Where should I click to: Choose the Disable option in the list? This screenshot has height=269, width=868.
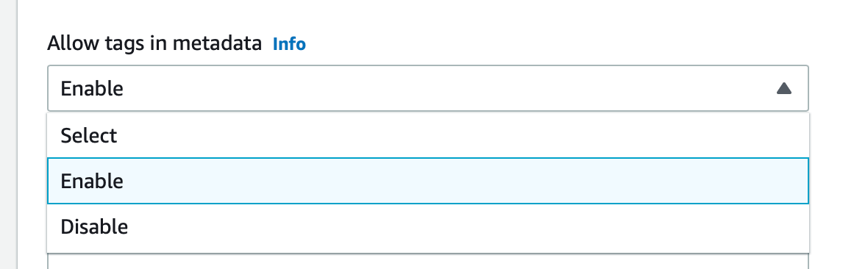428,226
